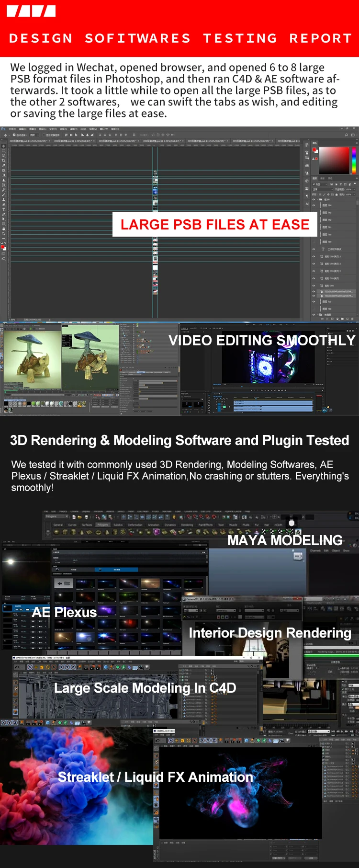Toggle visibility of the group 89 folder
This screenshot has width=359, height=868.
point(314,199)
